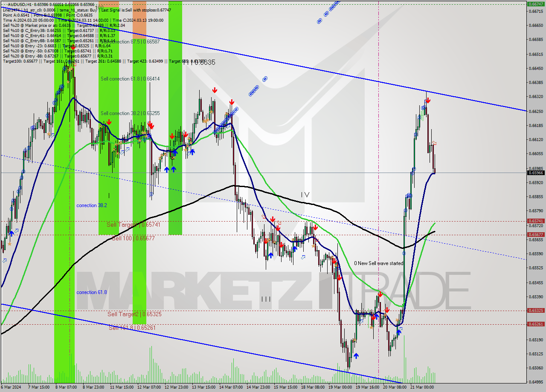This screenshot has height=392, width=546.
Task: Click price axis value 0.65190
Action: point(536,340)
